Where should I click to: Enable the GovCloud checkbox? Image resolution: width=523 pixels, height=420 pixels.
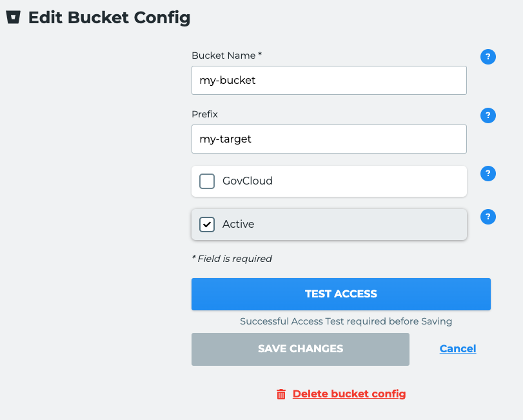tap(207, 181)
